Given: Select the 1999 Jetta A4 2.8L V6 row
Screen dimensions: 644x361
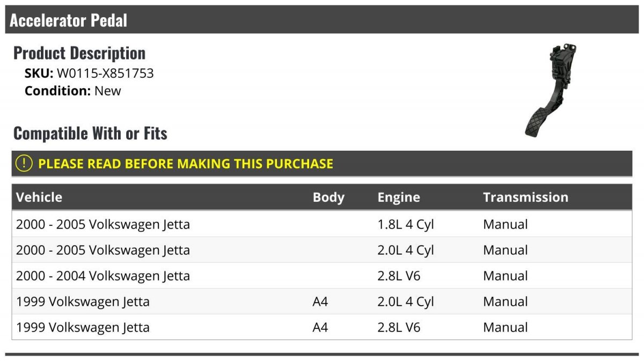Looking at the screenshot, I should (x=322, y=327).
